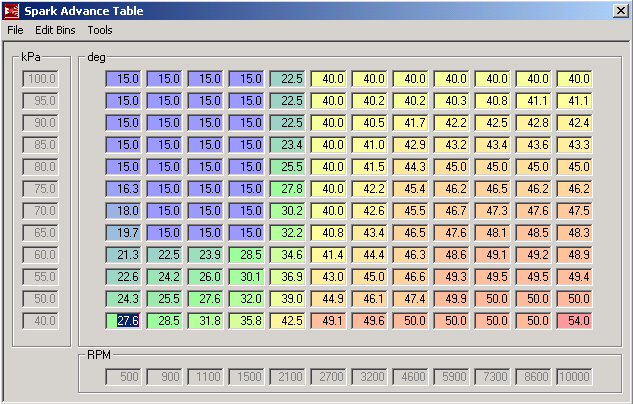Open the Tools menu
633x404 pixels.
coord(100,31)
